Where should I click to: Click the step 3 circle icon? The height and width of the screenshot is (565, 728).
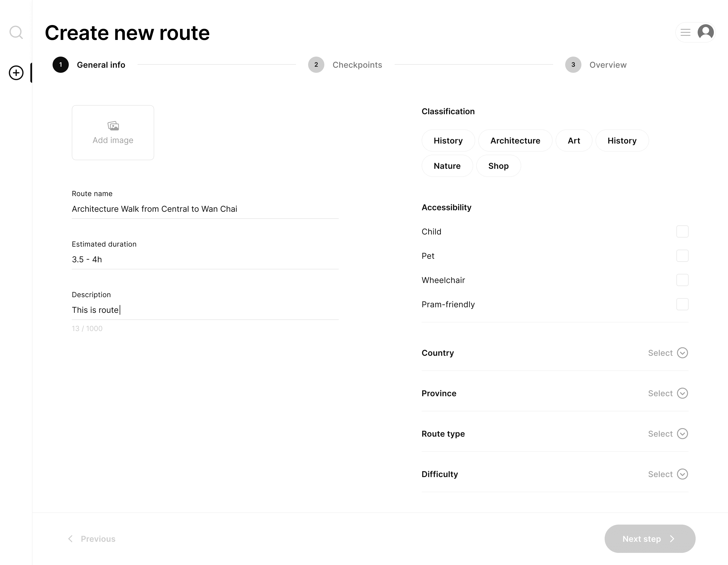(x=573, y=65)
